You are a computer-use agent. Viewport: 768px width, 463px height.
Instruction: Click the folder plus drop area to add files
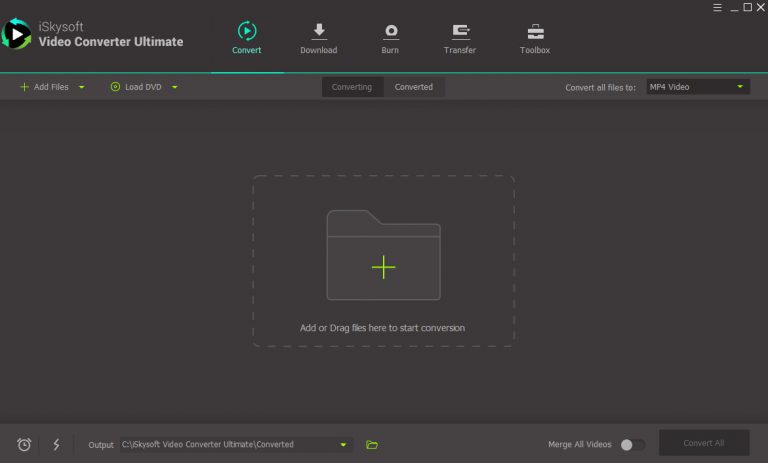pyautogui.click(x=384, y=255)
